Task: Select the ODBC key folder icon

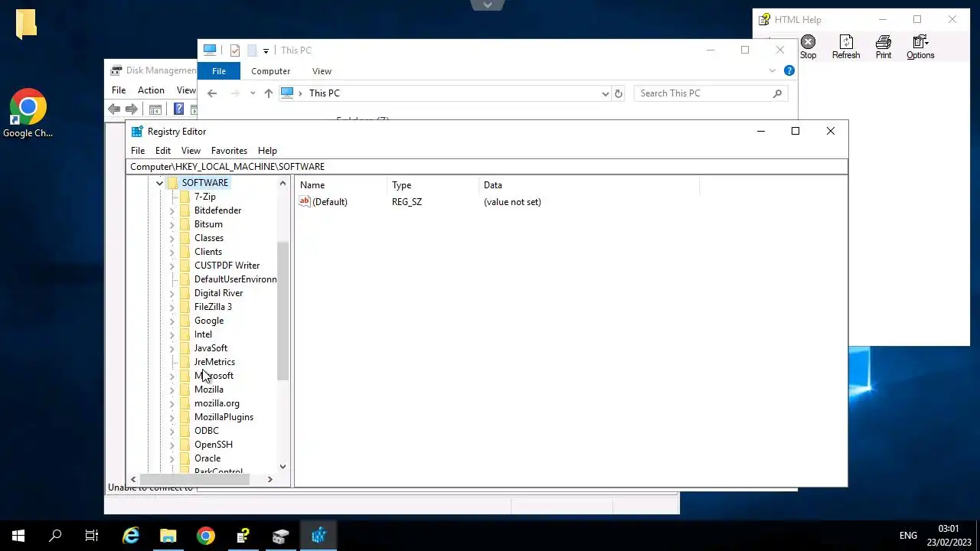Action: 185,431
